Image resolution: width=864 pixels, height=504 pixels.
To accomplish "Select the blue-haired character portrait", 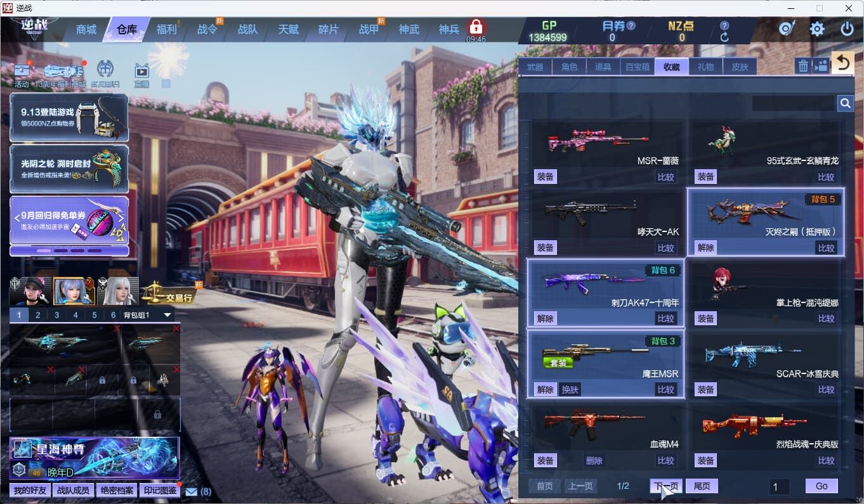I will 74,291.
